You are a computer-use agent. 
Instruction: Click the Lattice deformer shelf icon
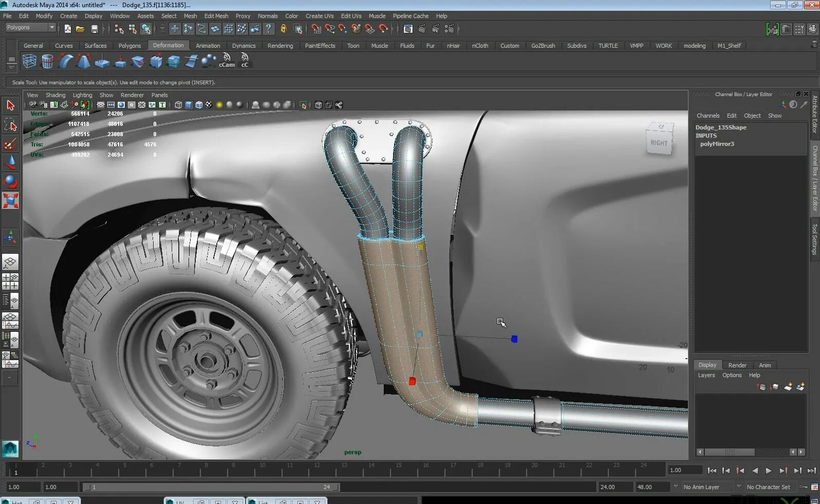point(30,61)
